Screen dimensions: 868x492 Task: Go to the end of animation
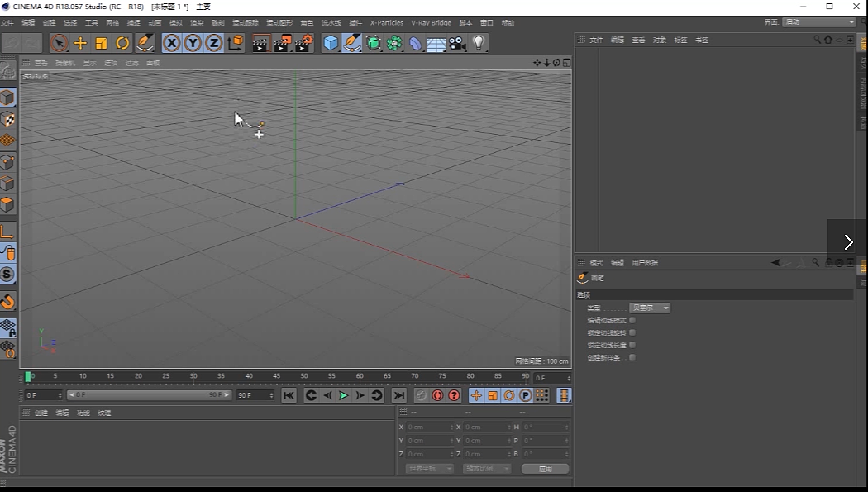coord(398,395)
